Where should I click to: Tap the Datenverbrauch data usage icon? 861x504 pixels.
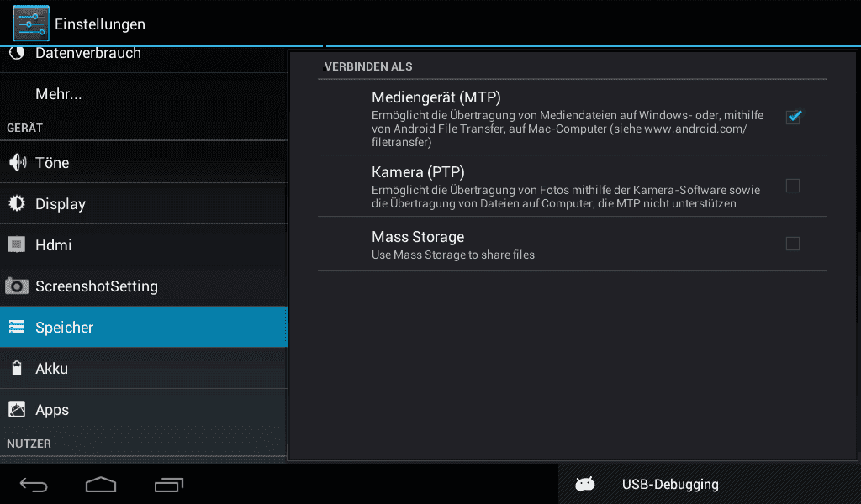(x=17, y=53)
